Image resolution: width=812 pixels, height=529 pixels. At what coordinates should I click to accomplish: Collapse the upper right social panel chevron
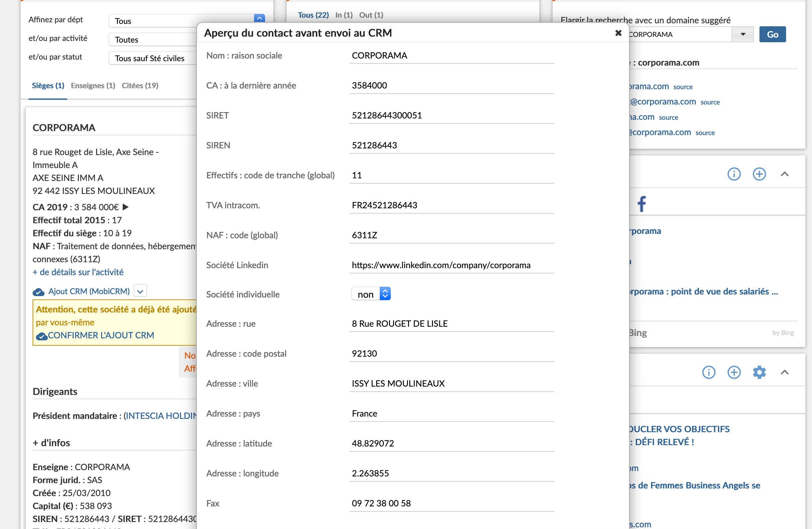[784, 174]
